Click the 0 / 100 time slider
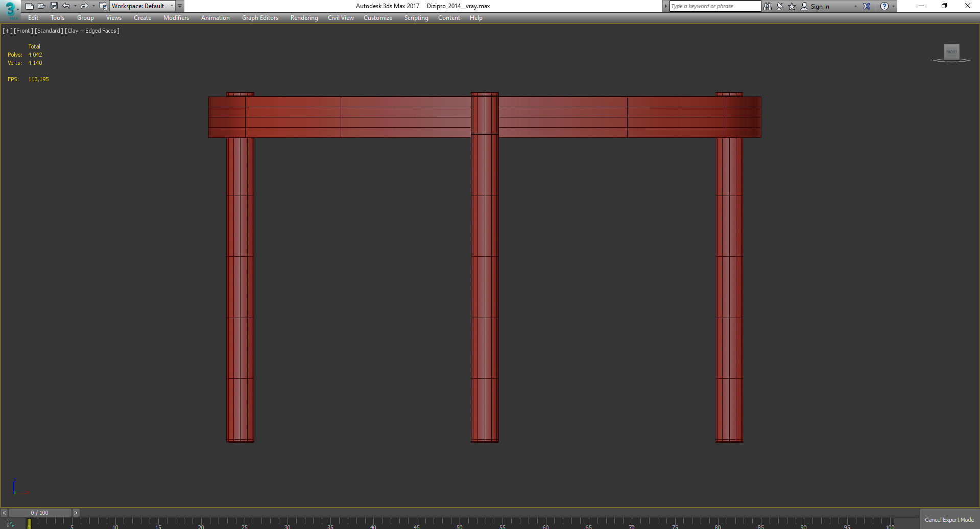The width and height of the screenshot is (980, 529). point(40,513)
